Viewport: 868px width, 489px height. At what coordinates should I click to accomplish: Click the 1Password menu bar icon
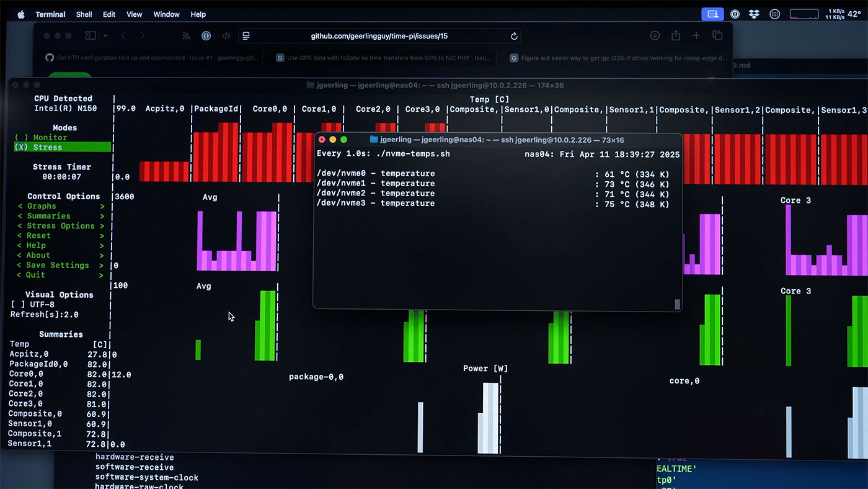(x=735, y=14)
